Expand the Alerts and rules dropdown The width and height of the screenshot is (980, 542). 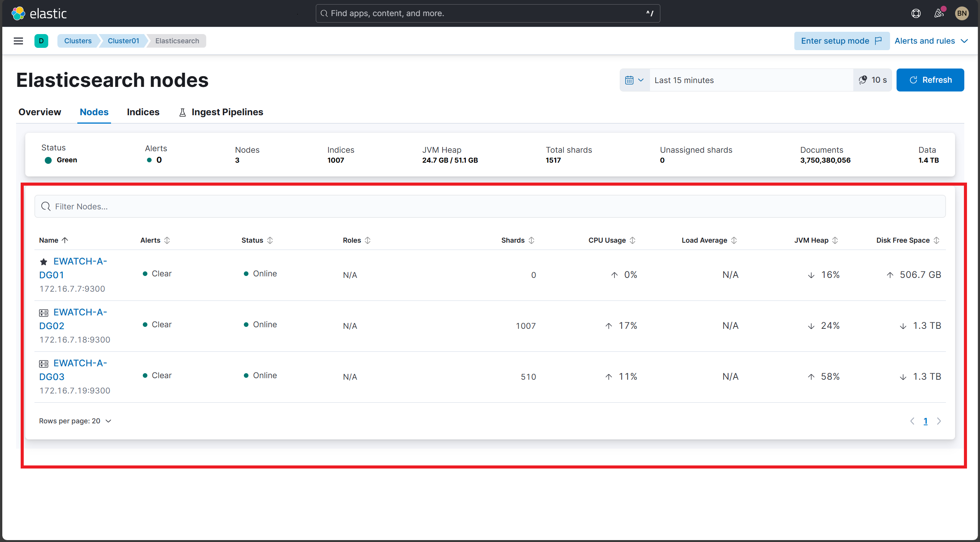click(x=931, y=41)
